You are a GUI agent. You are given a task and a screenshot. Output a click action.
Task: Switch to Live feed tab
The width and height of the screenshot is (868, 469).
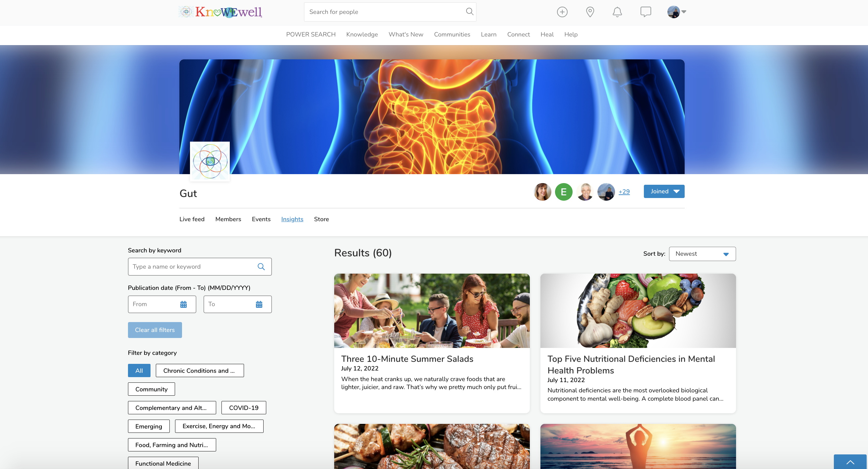192,219
